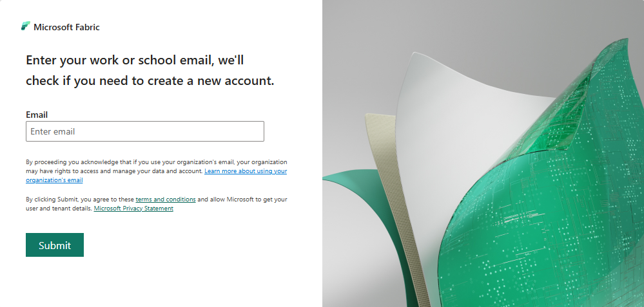The height and width of the screenshot is (307, 644).
Task: Click the green Fabric artwork image
Action: [483, 153]
